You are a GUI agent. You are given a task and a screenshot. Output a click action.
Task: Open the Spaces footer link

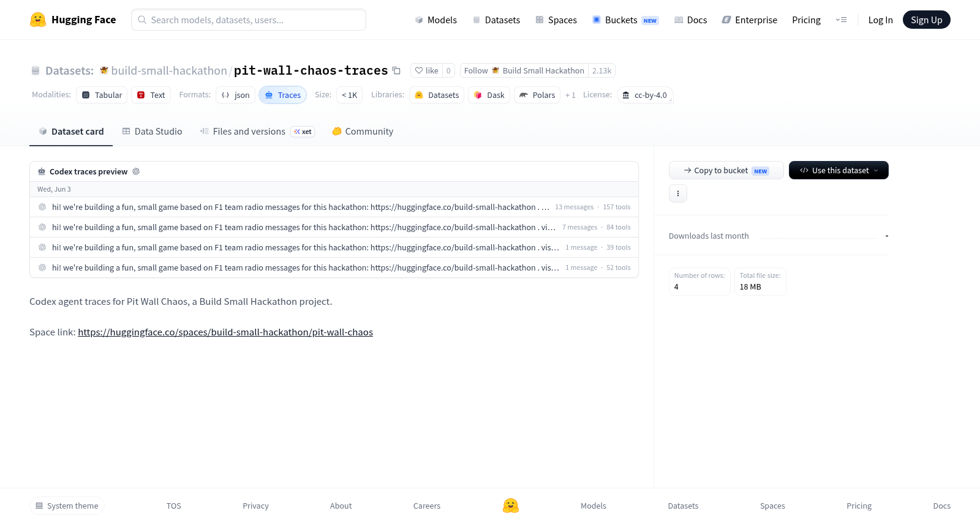(x=772, y=506)
